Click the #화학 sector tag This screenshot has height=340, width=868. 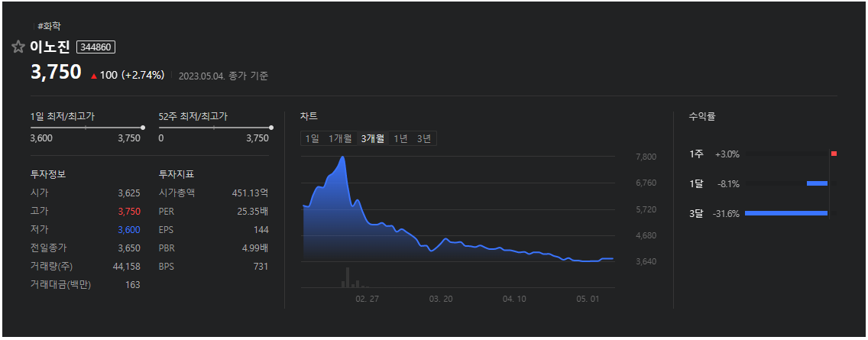[x=49, y=25]
